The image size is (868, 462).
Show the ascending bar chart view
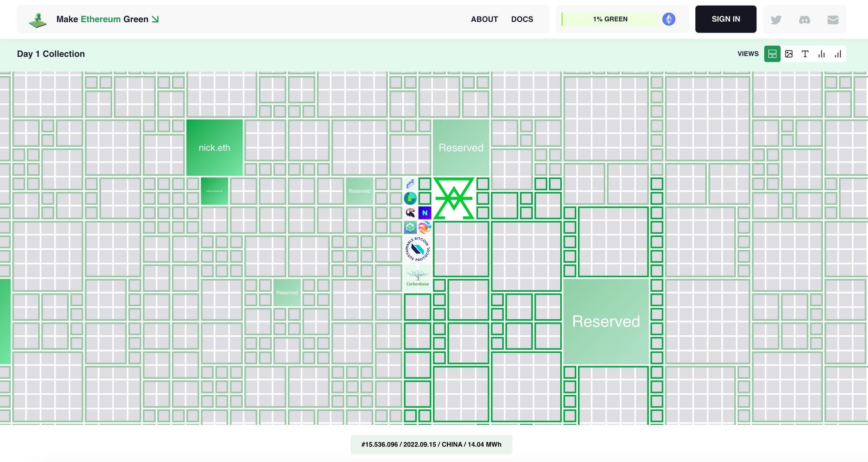click(x=838, y=54)
